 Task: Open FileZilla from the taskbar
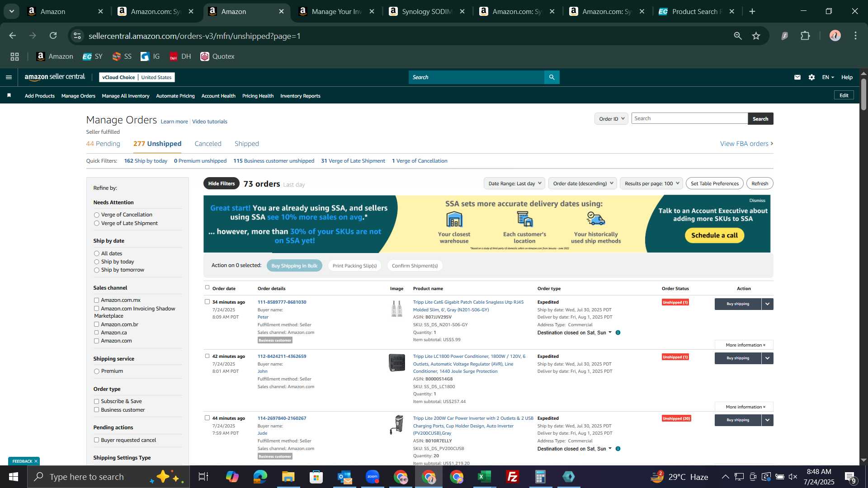(513, 477)
